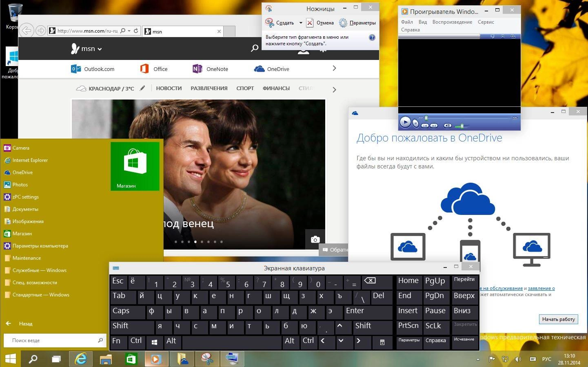Click the camera icon on the msn slideshow
Image resolution: width=588 pixels, height=367 pixels.
click(x=315, y=239)
